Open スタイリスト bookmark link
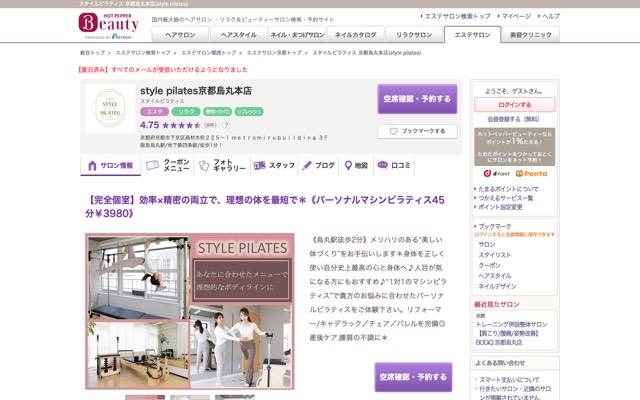Viewport: 640px width, 400px height. pyautogui.click(x=494, y=255)
